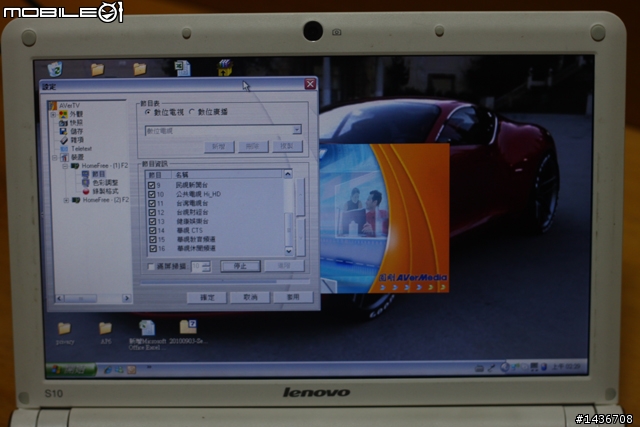Click the 取消 cancel button
Screen dimensions: 640x427
(x=250, y=297)
